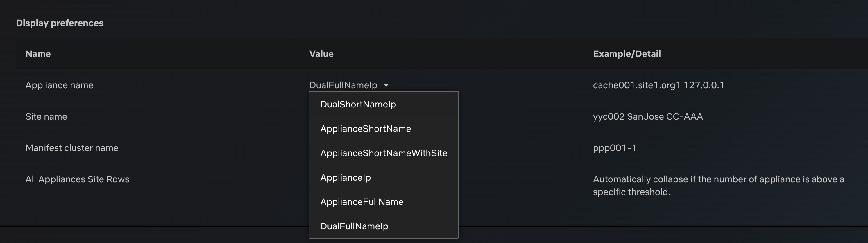Screen dimensions: 868x243
Task: Click the Display preferences heading
Action: [60, 23]
